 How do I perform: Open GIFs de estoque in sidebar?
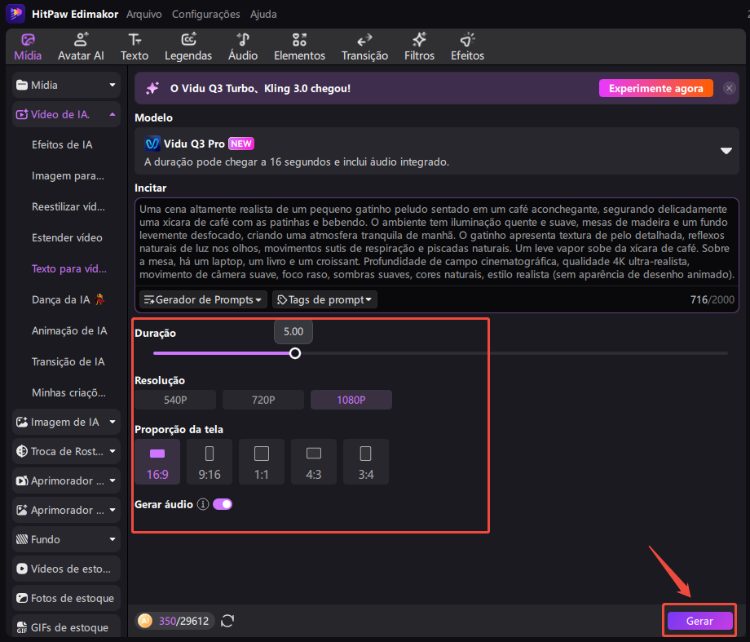click(x=66, y=627)
